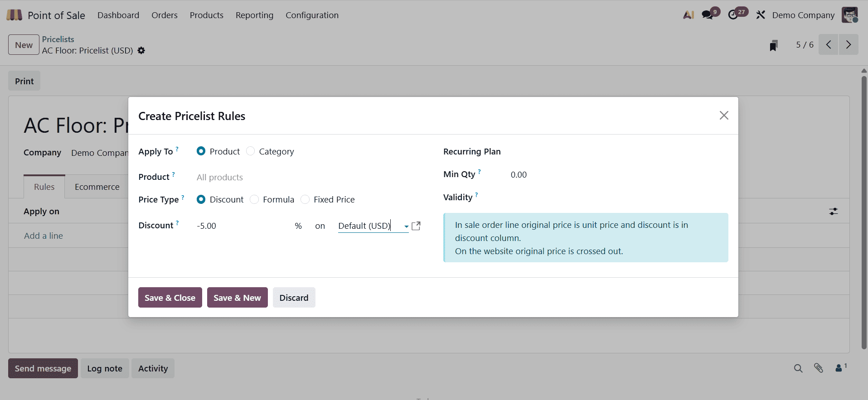Image resolution: width=868 pixels, height=400 pixels.
Task: Click the chatter search icon
Action: pyautogui.click(x=798, y=368)
